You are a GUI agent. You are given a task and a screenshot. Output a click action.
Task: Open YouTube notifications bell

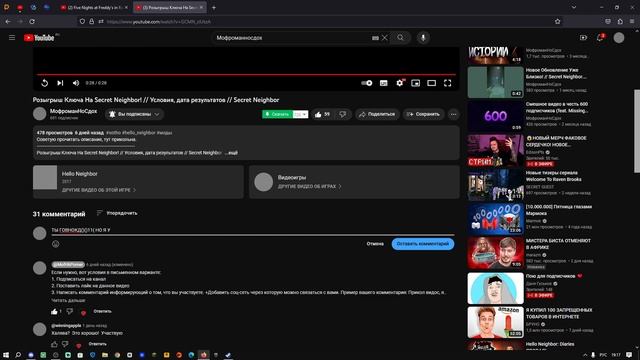(x=600, y=38)
